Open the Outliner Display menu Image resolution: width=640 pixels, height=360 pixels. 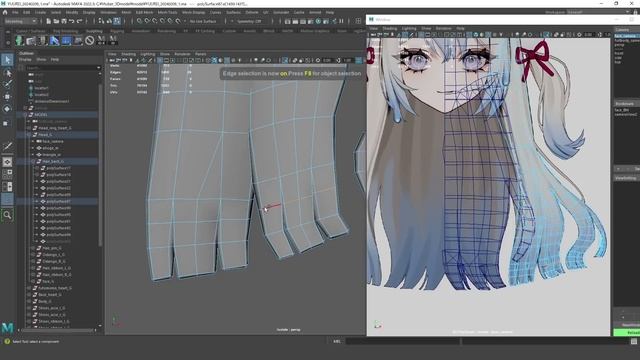25,60
